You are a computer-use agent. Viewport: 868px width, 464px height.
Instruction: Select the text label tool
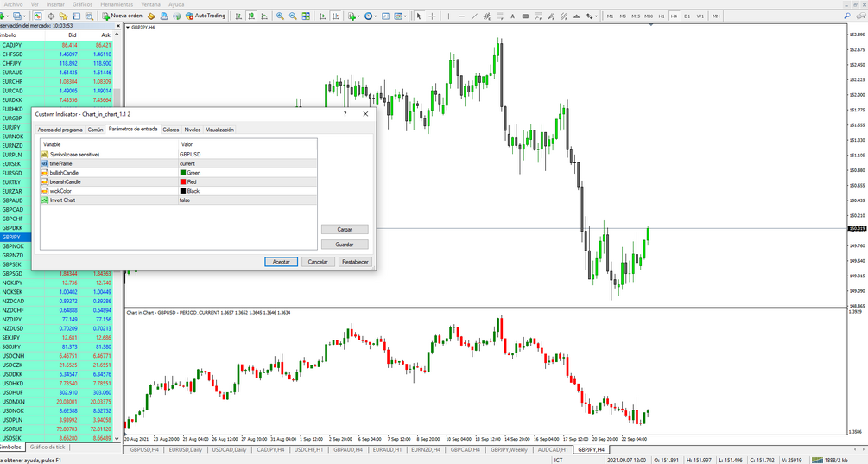525,16
